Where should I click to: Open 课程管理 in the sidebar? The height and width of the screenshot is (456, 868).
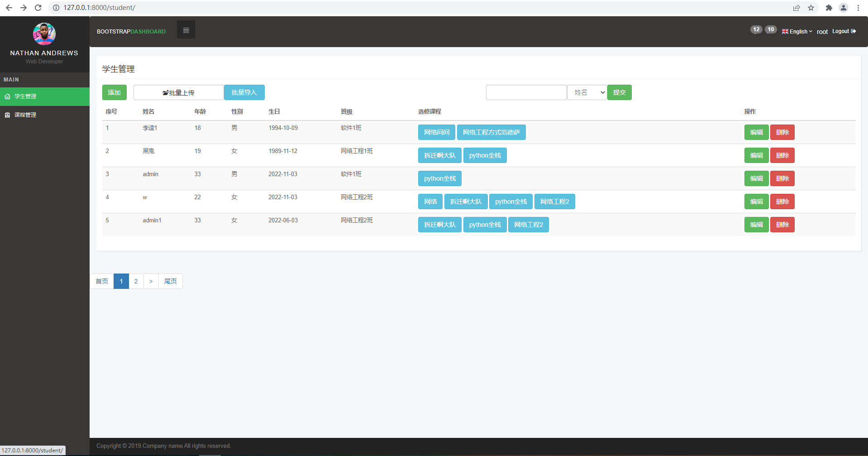pyautogui.click(x=45, y=115)
